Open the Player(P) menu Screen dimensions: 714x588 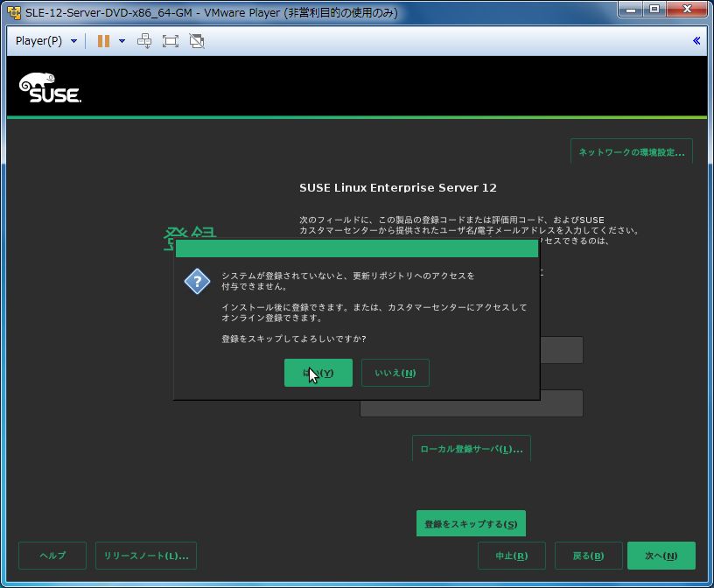tap(45, 41)
